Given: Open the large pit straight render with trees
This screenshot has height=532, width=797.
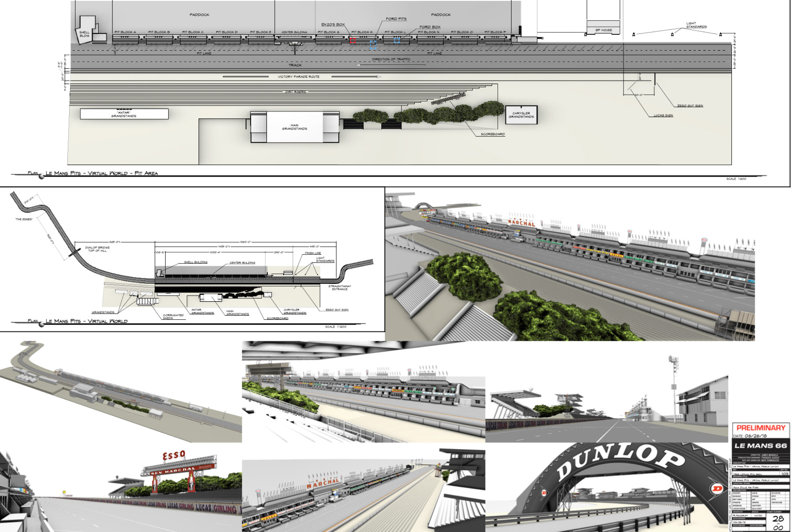Looking at the screenshot, I should pyautogui.click(x=570, y=266).
